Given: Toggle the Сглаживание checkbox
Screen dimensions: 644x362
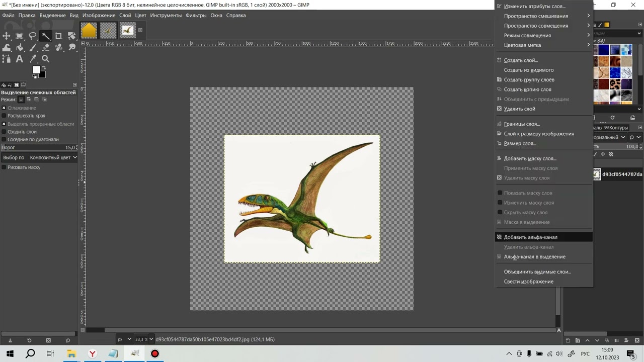Looking at the screenshot, I should point(4,108).
